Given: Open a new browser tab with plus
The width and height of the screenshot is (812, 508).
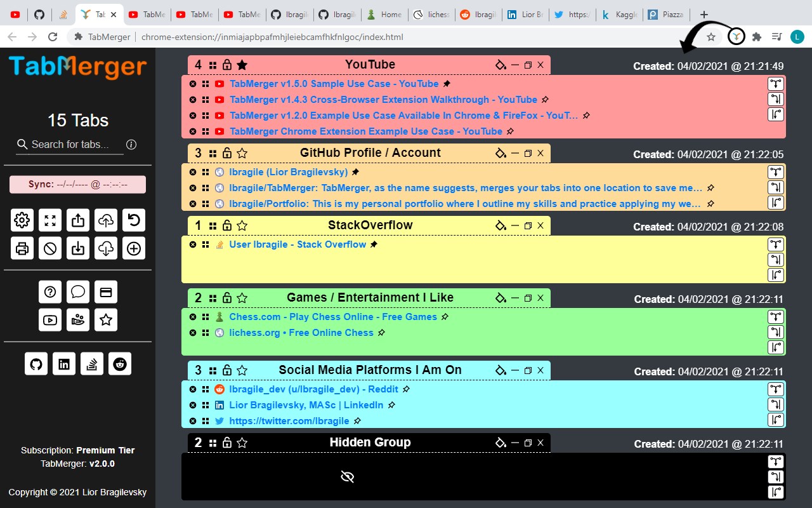Looking at the screenshot, I should click(704, 15).
